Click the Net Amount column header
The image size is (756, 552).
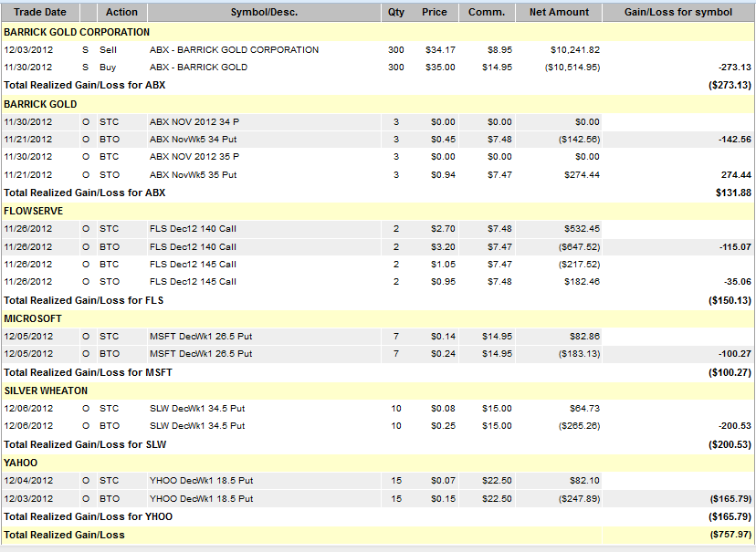pyautogui.click(x=559, y=12)
